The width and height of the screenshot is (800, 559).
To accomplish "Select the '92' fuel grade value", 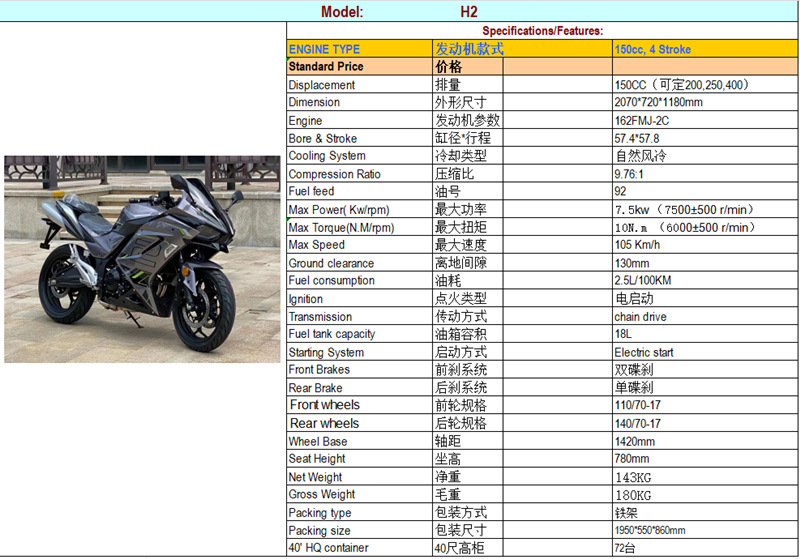I will click(x=620, y=191).
